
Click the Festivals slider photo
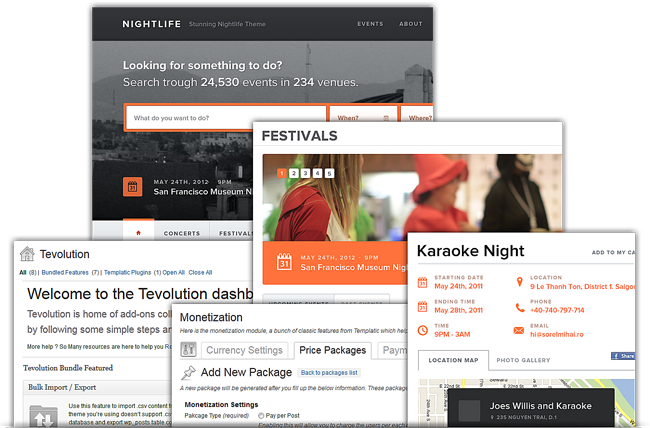[412, 197]
